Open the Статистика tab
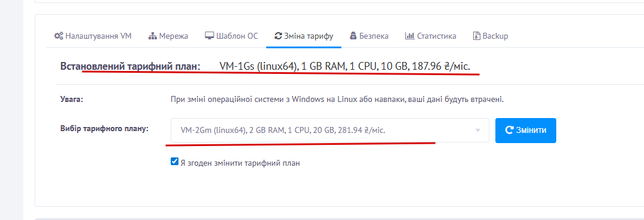Viewport: 644px width, 220px height. tap(430, 36)
